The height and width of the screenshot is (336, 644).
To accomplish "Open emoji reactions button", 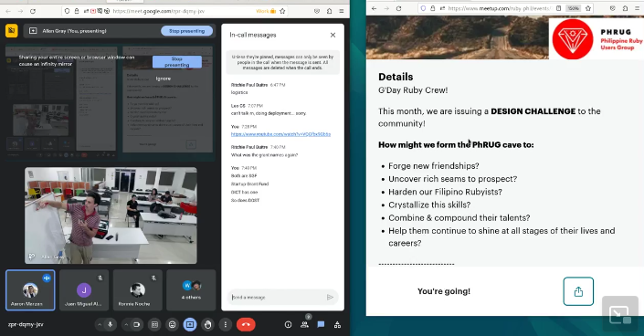I will (x=172, y=324).
